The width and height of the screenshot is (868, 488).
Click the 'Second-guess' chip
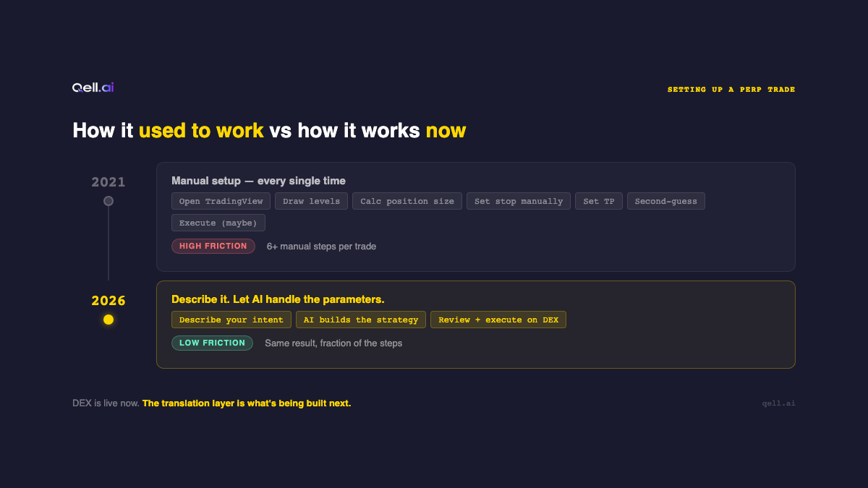666,201
